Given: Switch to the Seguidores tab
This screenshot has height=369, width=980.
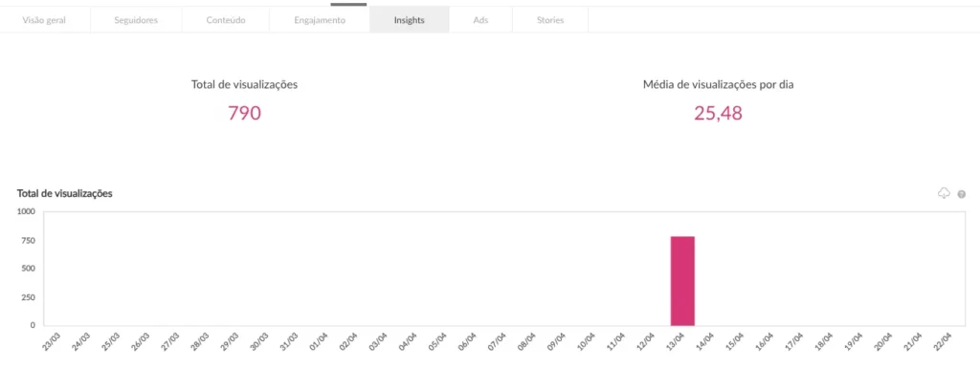Looking at the screenshot, I should [136, 20].
